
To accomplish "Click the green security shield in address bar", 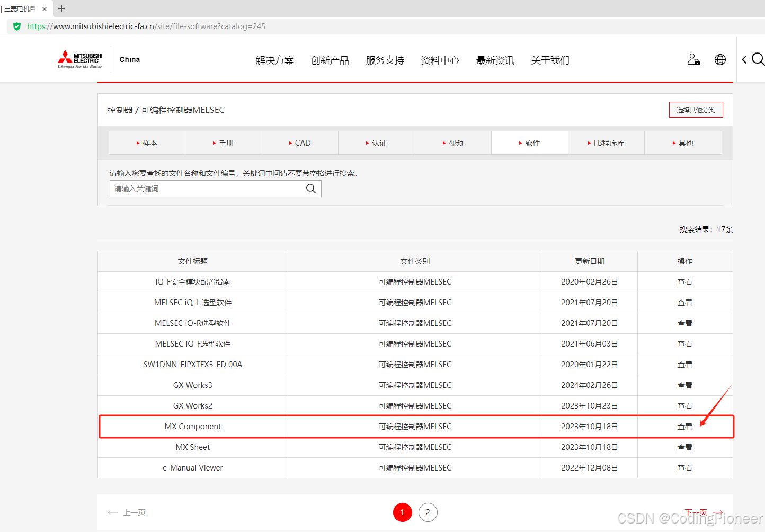I will [x=16, y=26].
